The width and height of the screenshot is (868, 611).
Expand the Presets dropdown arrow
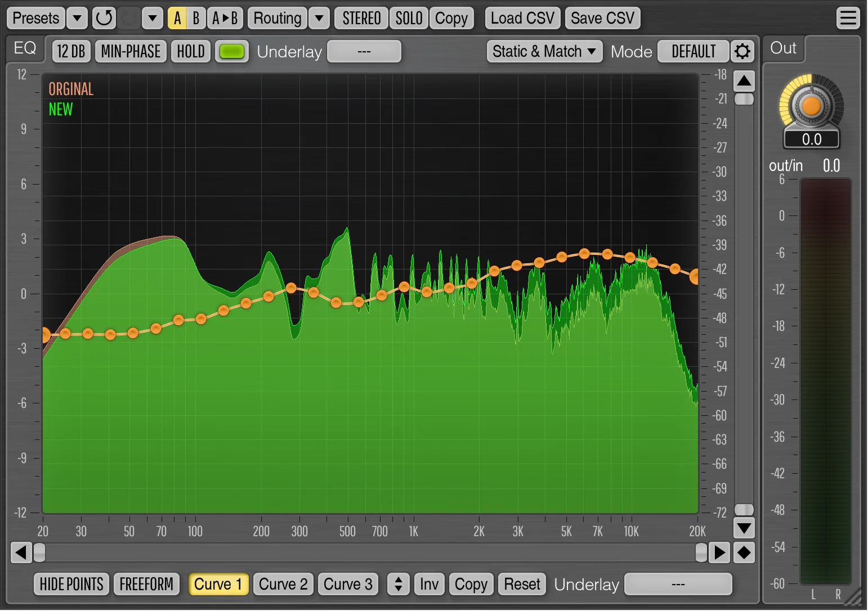click(x=77, y=18)
